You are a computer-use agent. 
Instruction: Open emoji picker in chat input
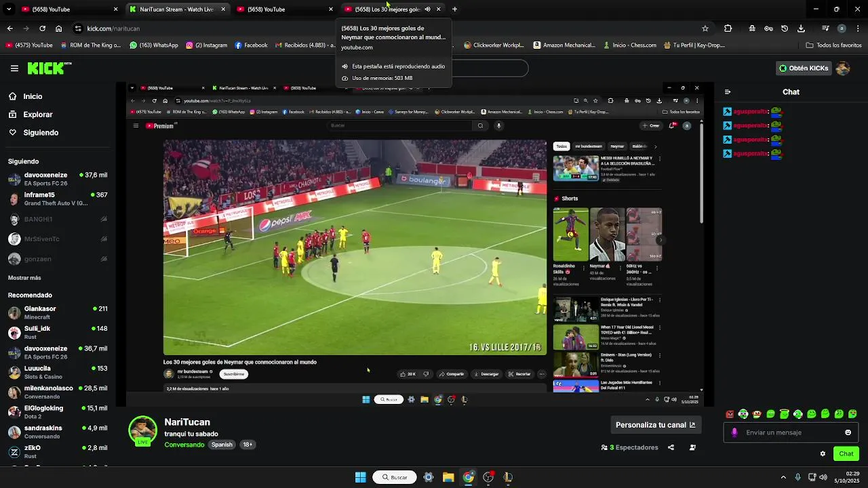click(x=848, y=432)
